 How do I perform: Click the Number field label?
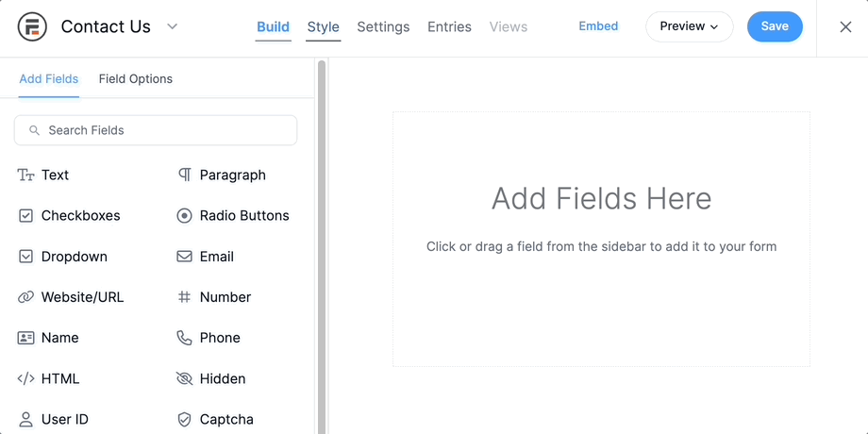(225, 297)
